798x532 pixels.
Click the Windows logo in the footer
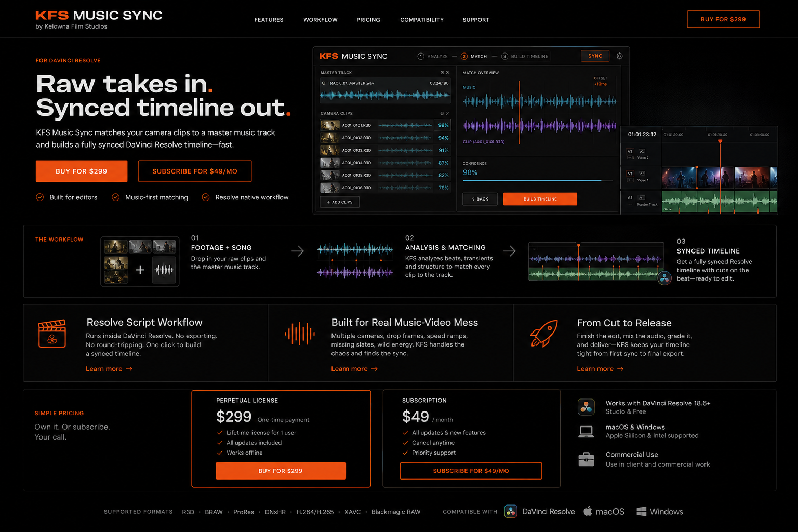(x=642, y=512)
